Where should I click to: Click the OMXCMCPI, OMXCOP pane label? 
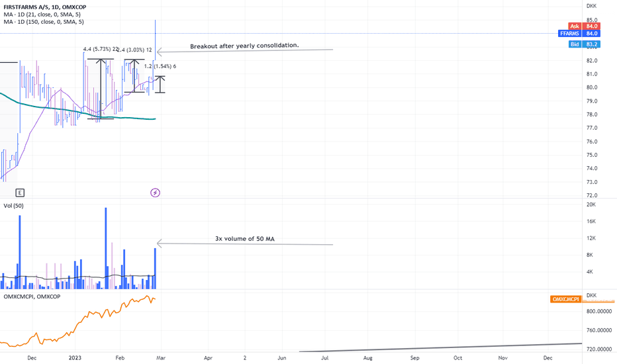tap(32, 296)
